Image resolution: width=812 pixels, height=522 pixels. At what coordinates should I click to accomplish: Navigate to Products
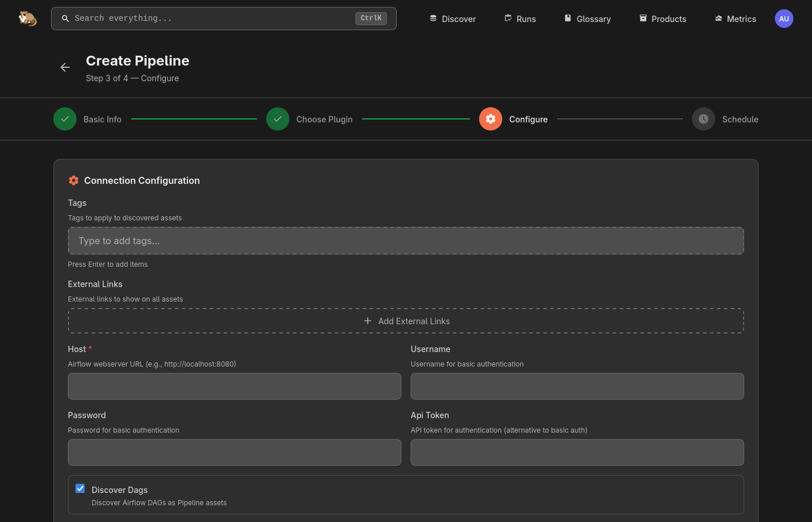click(x=662, y=19)
